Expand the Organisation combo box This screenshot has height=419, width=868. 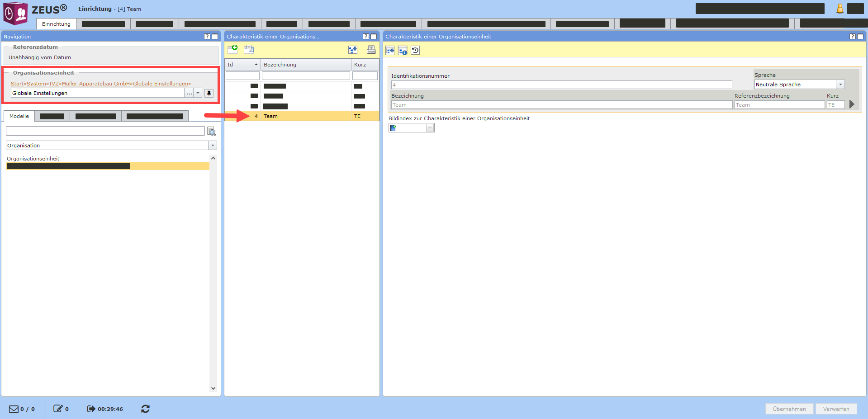213,146
